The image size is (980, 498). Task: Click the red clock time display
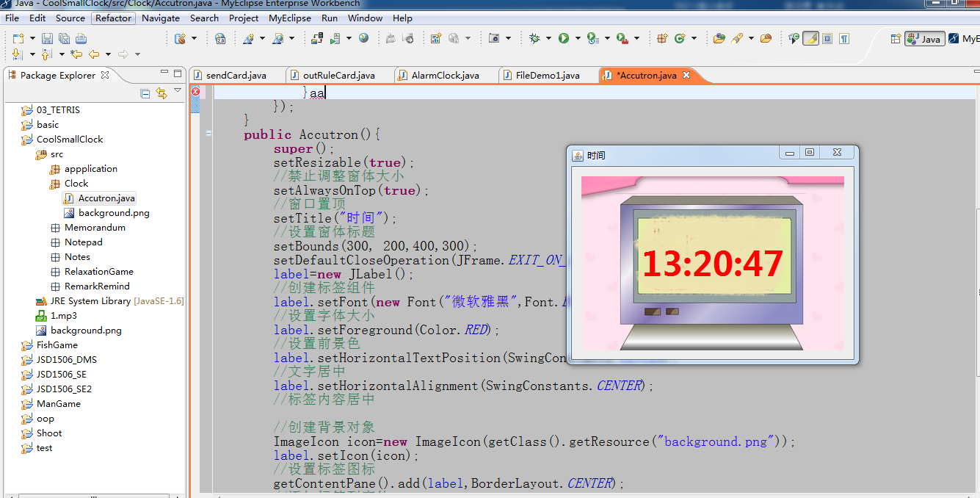tap(713, 264)
